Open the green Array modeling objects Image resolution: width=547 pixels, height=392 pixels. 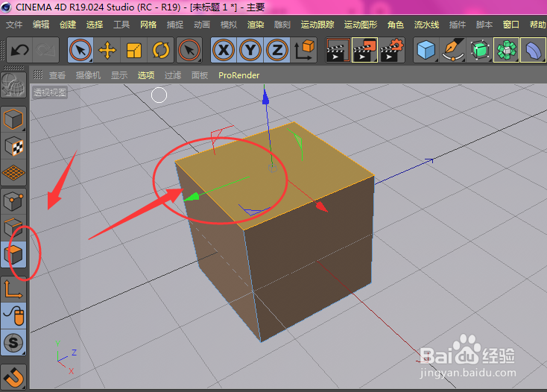pyautogui.click(x=506, y=51)
